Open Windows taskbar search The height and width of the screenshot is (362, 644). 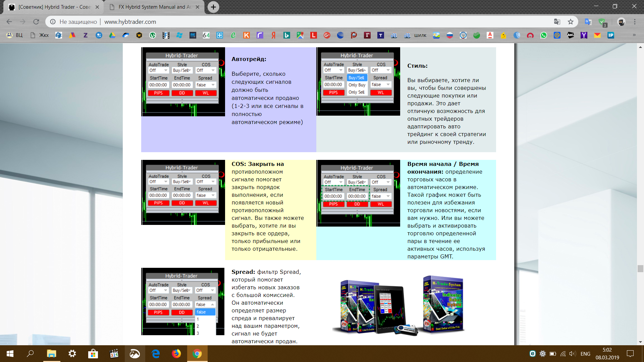point(30,354)
